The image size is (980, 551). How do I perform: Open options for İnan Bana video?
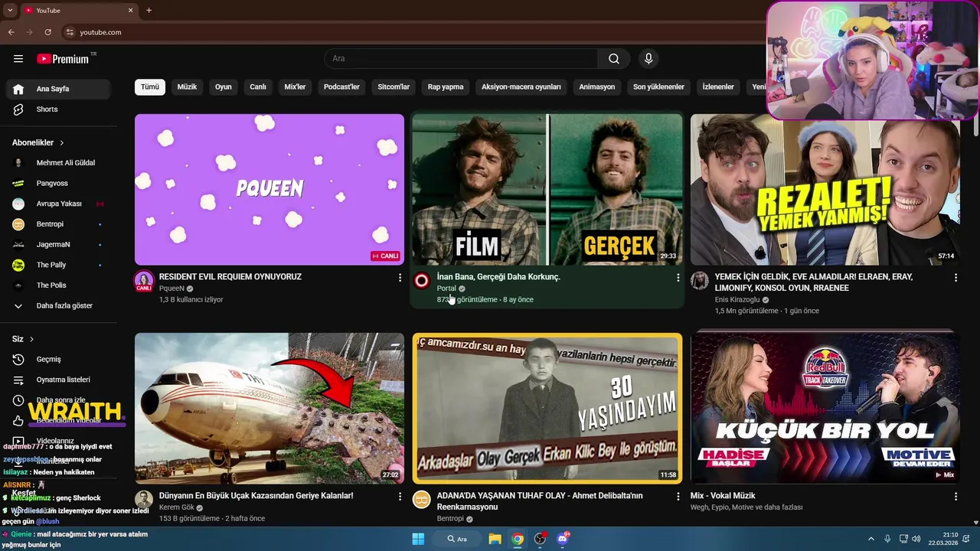[x=678, y=278]
